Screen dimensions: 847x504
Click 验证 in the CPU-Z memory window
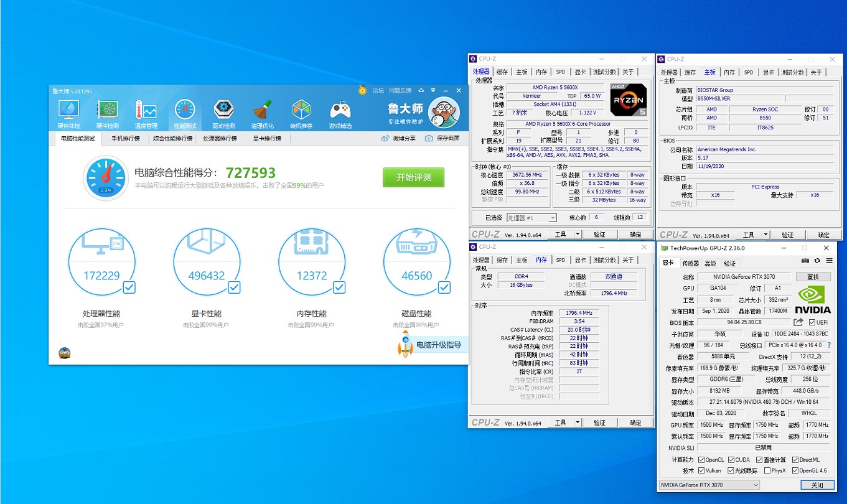(599, 422)
